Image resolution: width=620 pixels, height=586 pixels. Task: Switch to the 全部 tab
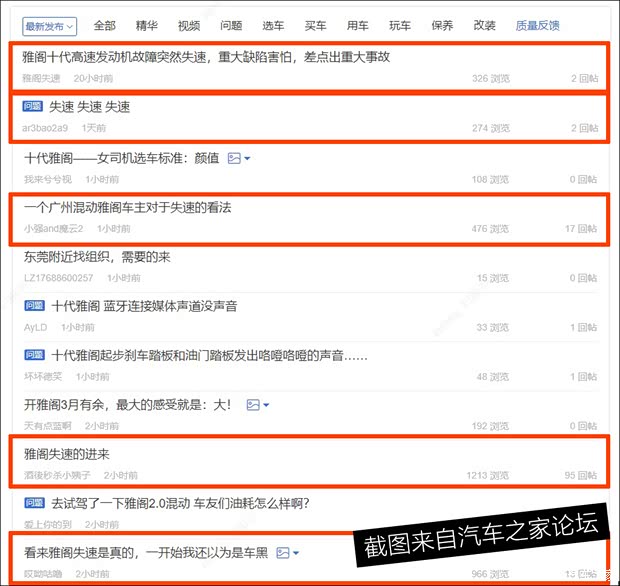[105, 26]
